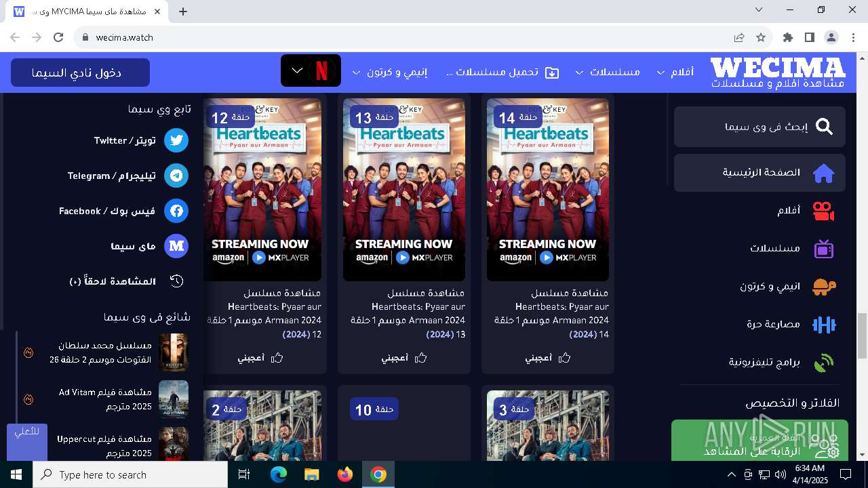The image size is (868, 488).
Task: Open trending مسلسل محمد سلطان الفتوحات link
Action: pyautogui.click(x=100, y=352)
